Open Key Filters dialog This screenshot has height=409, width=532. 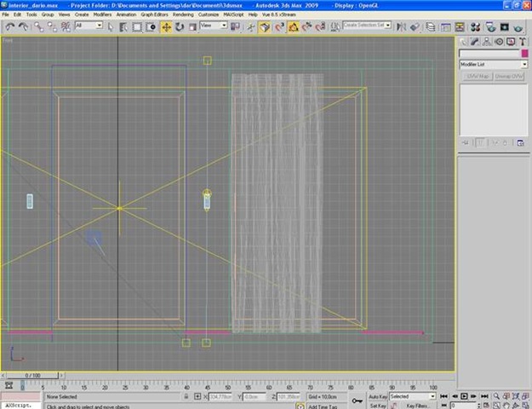point(417,406)
